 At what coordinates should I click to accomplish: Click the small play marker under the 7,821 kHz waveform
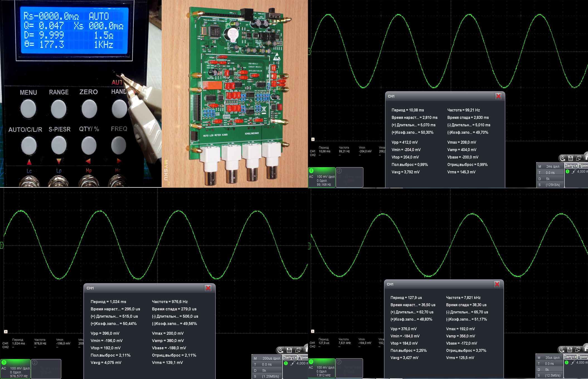313,331
